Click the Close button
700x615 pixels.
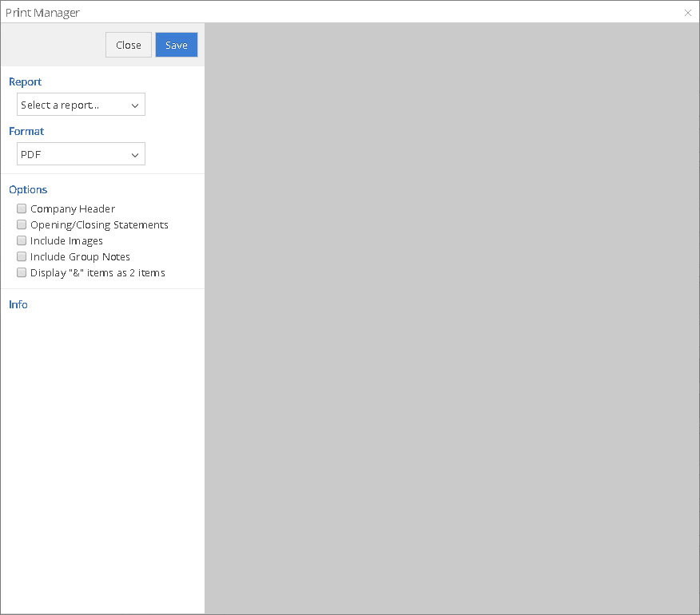128,45
